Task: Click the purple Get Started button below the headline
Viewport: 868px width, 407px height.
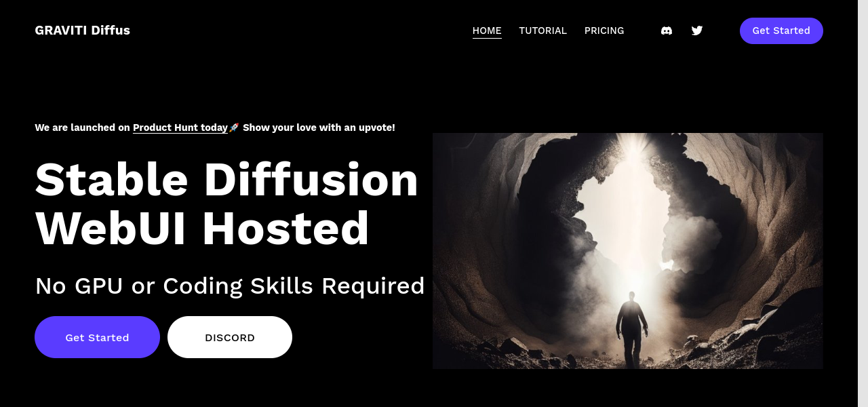Action: click(97, 337)
